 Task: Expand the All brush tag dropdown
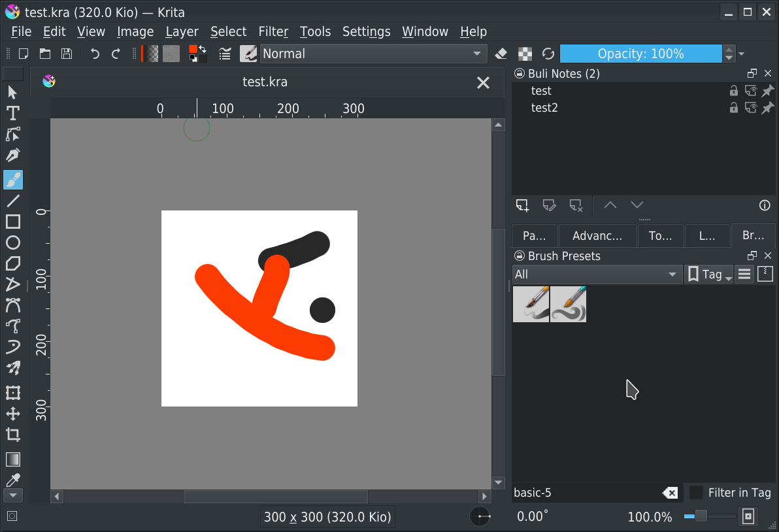coord(597,274)
